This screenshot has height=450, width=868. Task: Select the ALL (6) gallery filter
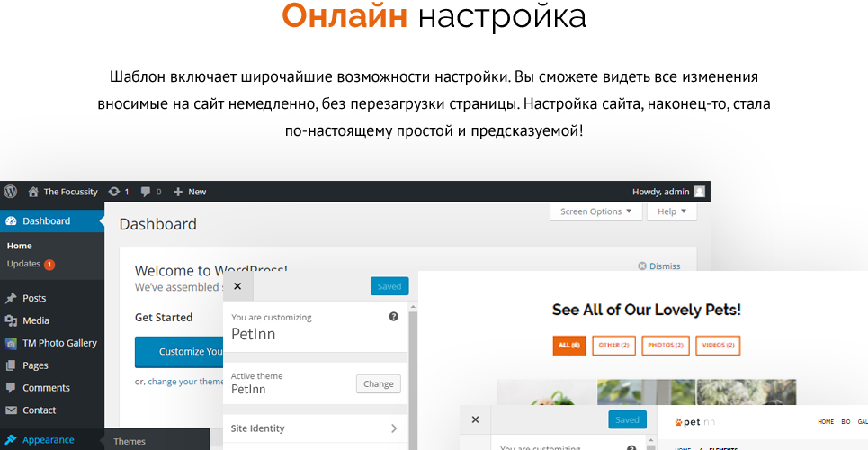569,345
